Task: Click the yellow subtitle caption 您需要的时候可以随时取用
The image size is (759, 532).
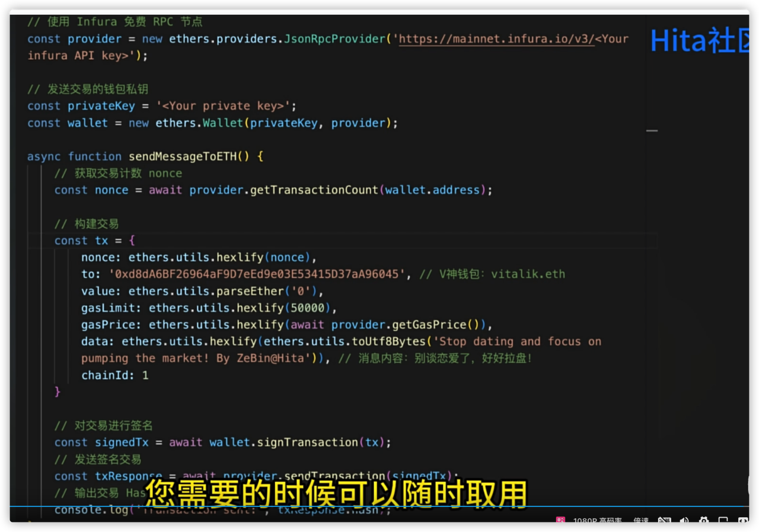Action: click(x=336, y=493)
